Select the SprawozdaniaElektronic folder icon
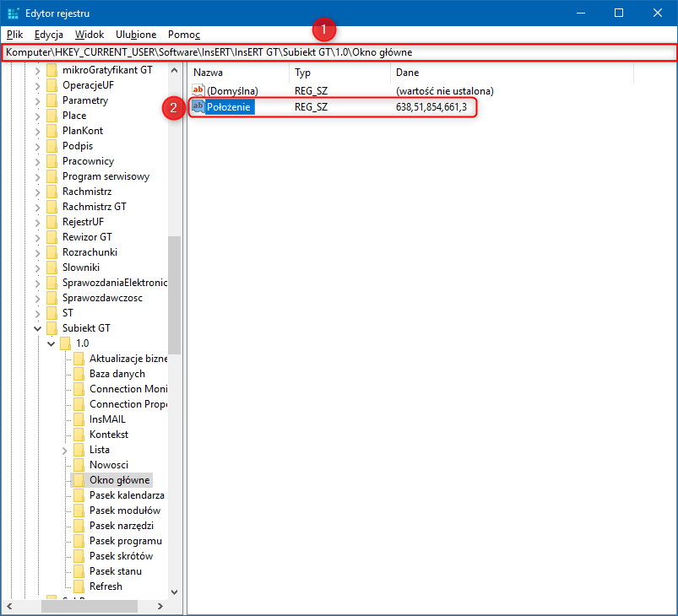Viewport: 678px width, 616px height. [52, 283]
